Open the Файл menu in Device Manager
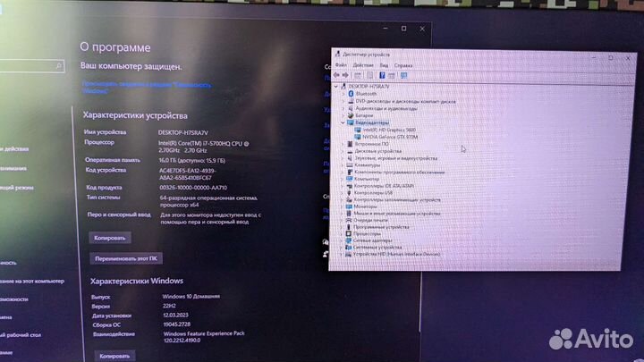The height and width of the screenshot is (362, 644). 341,65
